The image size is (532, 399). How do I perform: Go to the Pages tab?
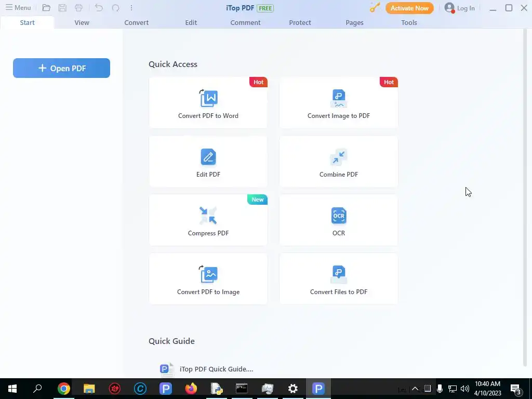(x=354, y=22)
